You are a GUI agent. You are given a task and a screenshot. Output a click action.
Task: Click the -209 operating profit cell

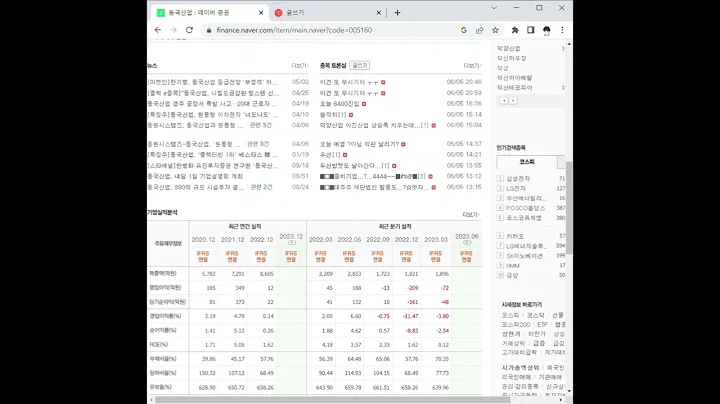pyautogui.click(x=411, y=288)
